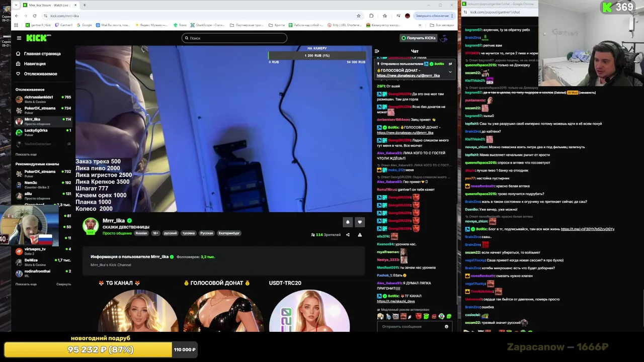Collapse the chat panel arrow
This screenshot has width=644, height=362.
pos(377,51)
